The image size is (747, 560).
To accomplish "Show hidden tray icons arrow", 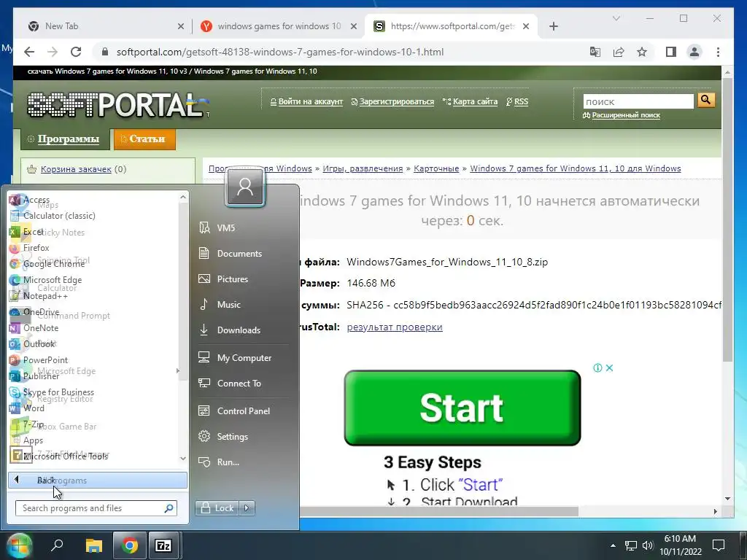I will click(x=613, y=545).
